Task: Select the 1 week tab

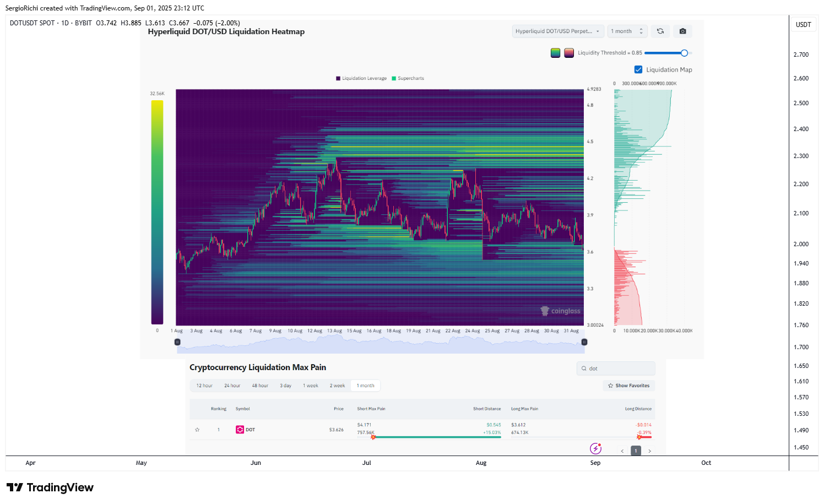Action: point(311,386)
